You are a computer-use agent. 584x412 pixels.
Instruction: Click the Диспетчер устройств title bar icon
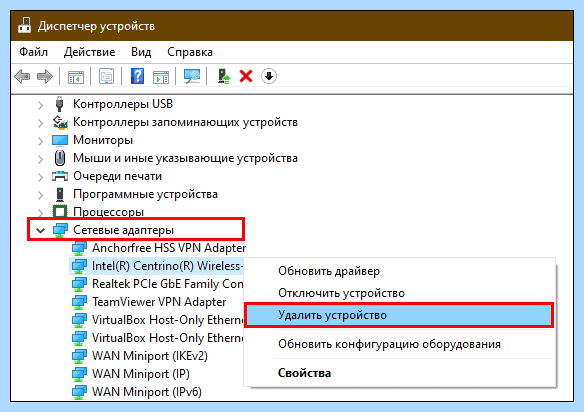[x=25, y=26]
